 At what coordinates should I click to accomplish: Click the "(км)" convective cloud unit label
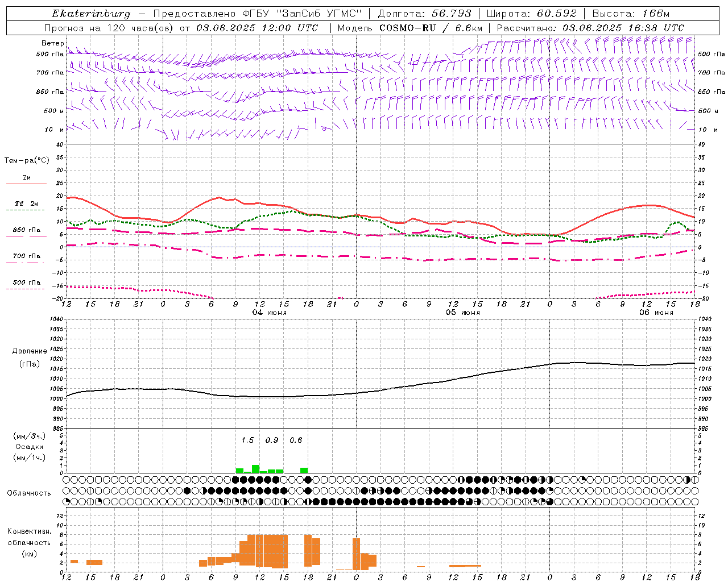(x=30, y=554)
